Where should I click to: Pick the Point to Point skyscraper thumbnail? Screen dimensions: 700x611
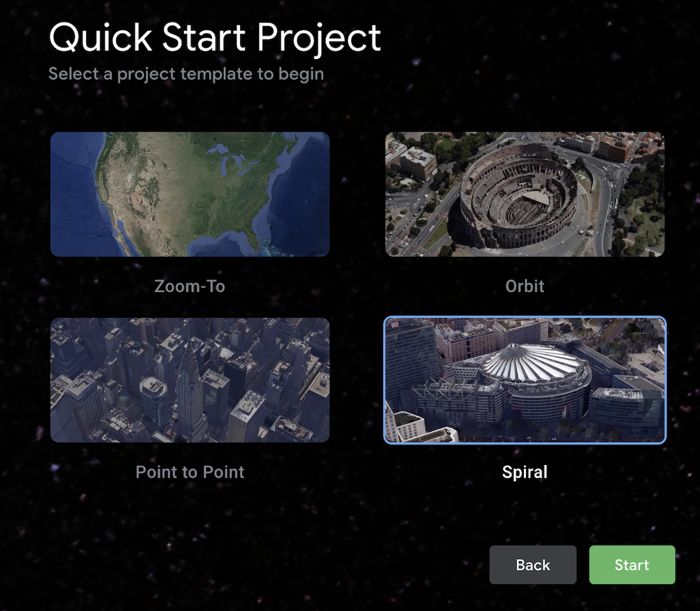[x=190, y=380]
